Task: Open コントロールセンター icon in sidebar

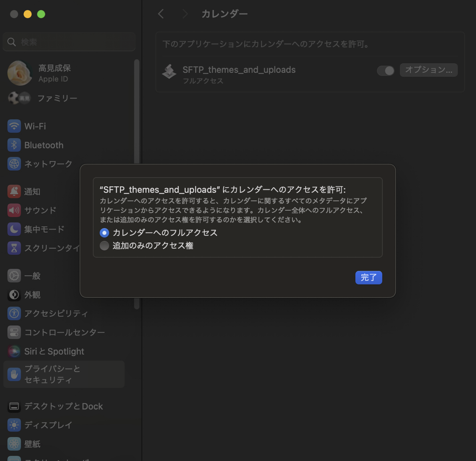Action: [14, 332]
